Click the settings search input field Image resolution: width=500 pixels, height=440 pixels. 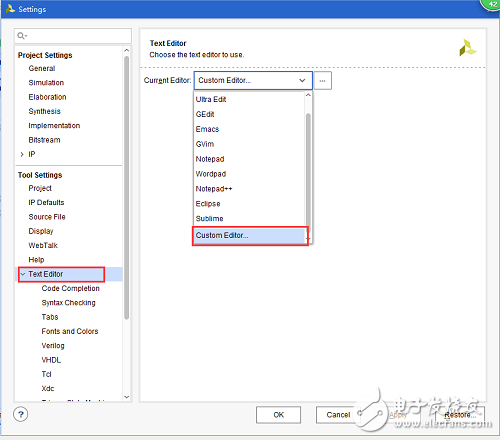[73, 35]
